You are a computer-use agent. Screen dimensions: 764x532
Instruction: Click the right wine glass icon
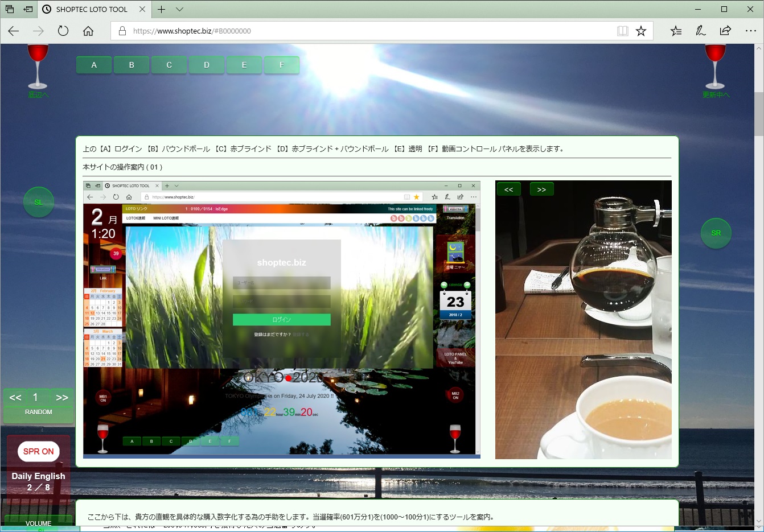pos(715,66)
